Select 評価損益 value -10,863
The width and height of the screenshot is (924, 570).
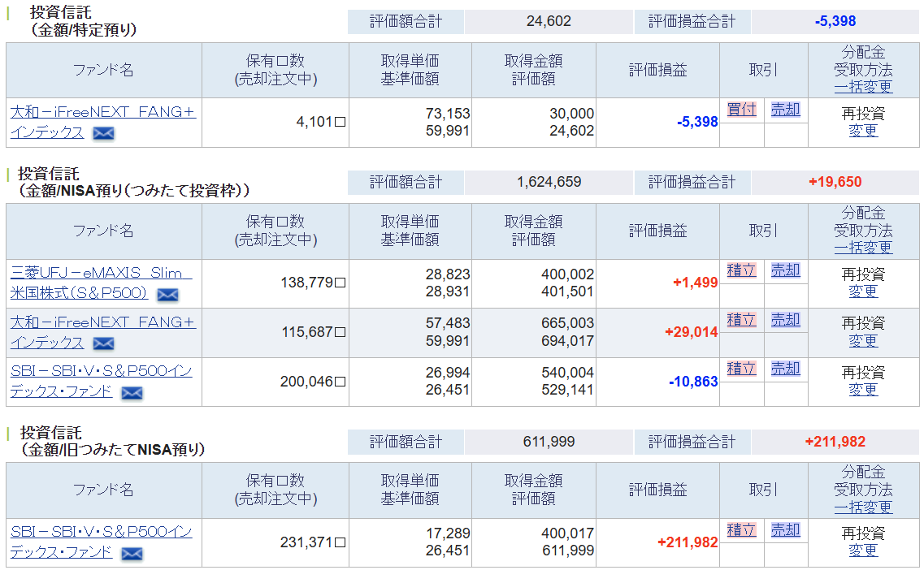click(693, 382)
